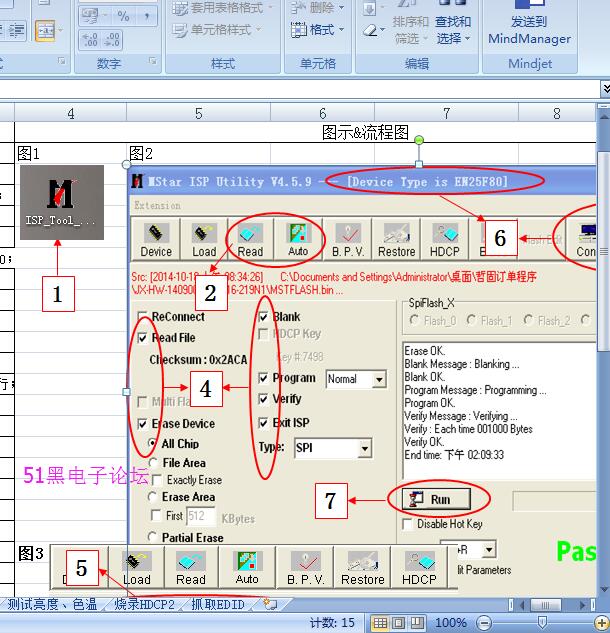Select the File Area radio button
Image resolution: width=610 pixels, height=633 pixels.
coord(153,463)
